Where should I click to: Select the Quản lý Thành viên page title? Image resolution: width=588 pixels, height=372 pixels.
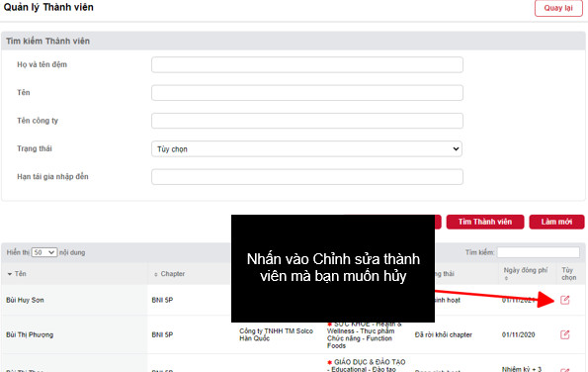pyautogui.click(x=48, y=7)
